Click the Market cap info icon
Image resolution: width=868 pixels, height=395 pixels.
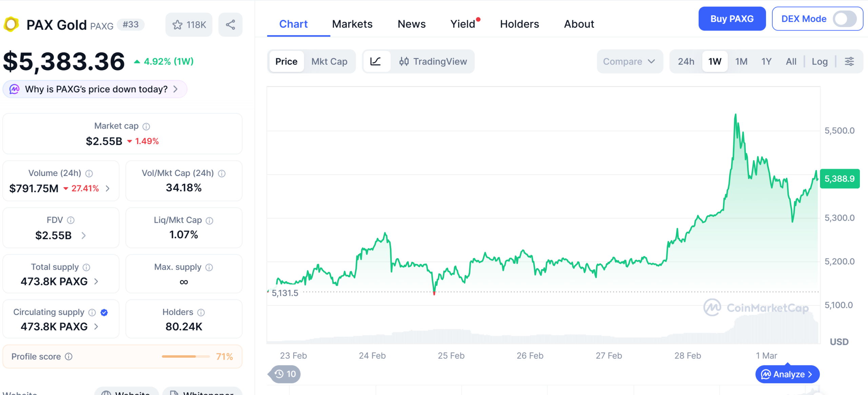146,126
